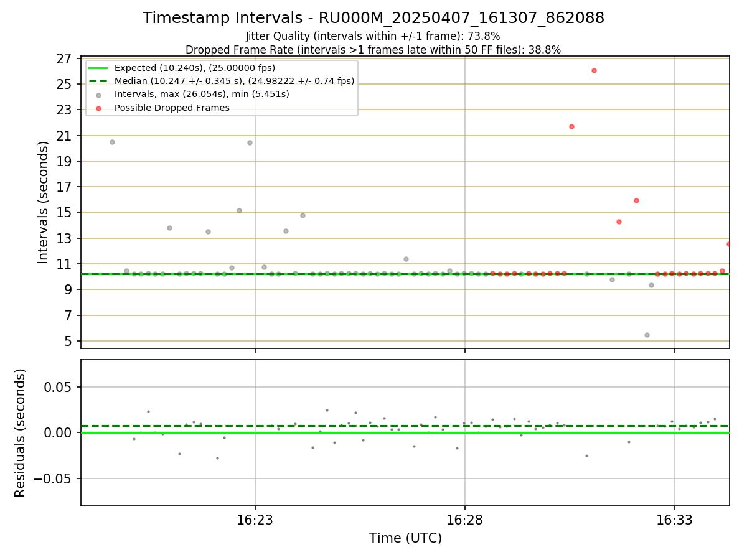
Task: Click the 'Intervals (seconds)' y-axis label
Action: [44, 202]
